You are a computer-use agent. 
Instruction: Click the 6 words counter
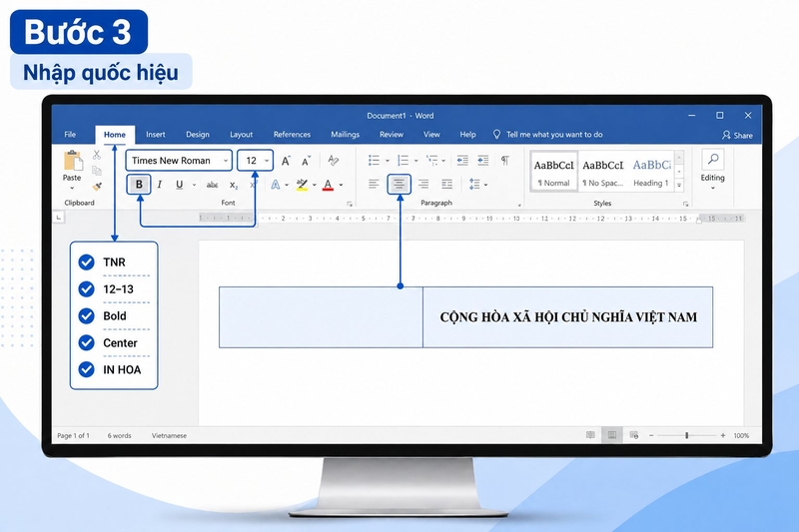click(119, 436)
